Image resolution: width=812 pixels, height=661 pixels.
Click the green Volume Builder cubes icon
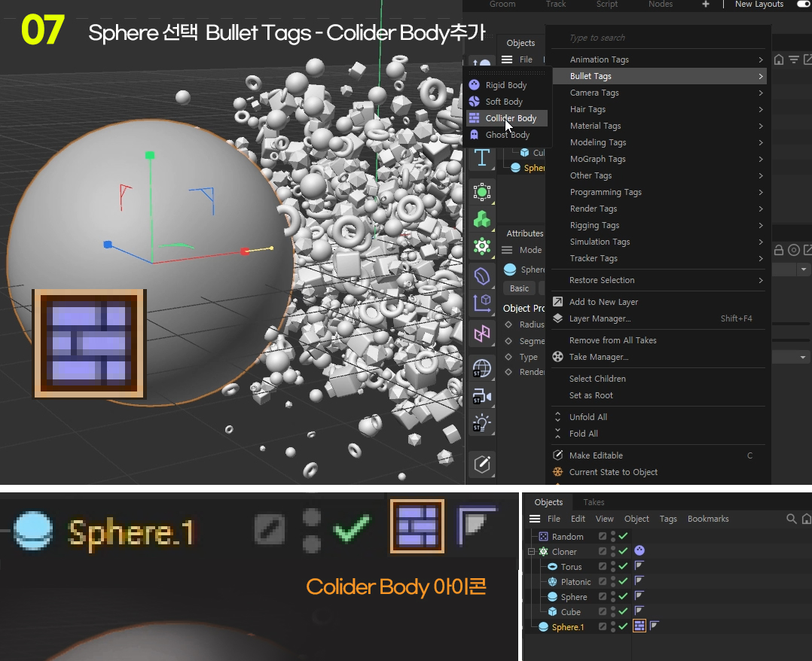point(481,220)
